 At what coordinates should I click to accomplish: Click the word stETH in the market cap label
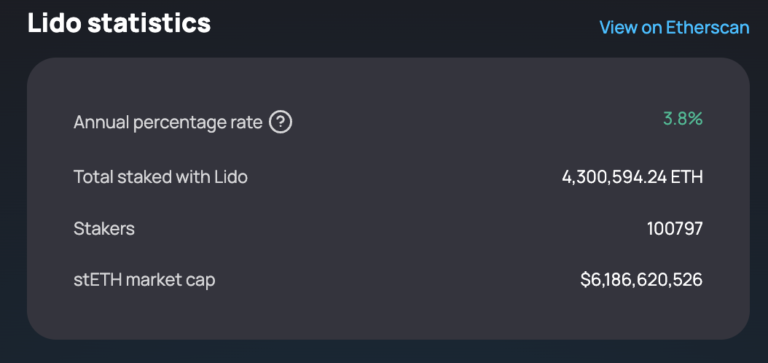[98, 280]
